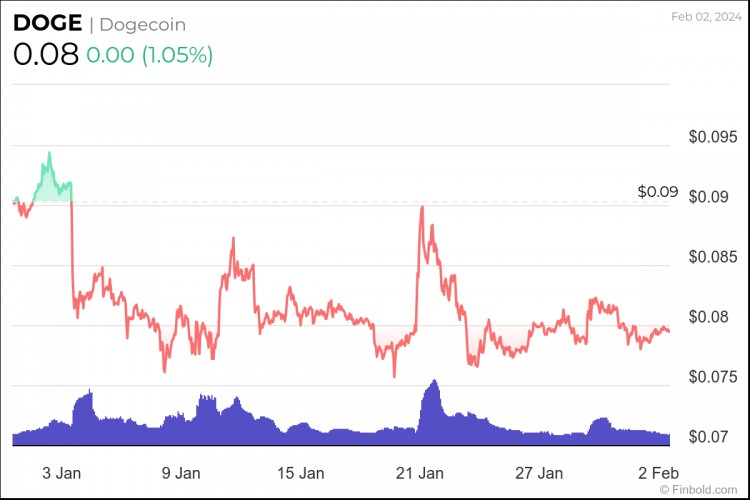This screenshot has width=750, height=500.
Task: Click the $0.07 axis label
Action: (708, 437)
